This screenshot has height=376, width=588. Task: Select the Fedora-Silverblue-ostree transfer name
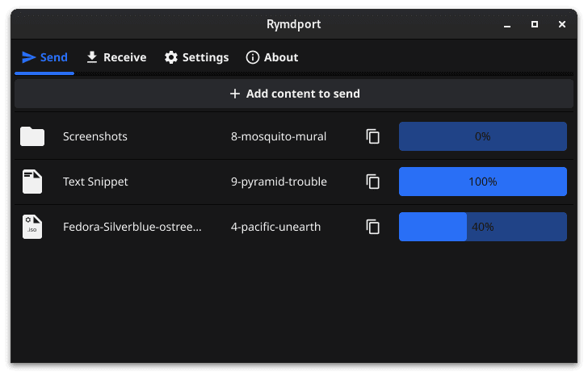[132, 227]
